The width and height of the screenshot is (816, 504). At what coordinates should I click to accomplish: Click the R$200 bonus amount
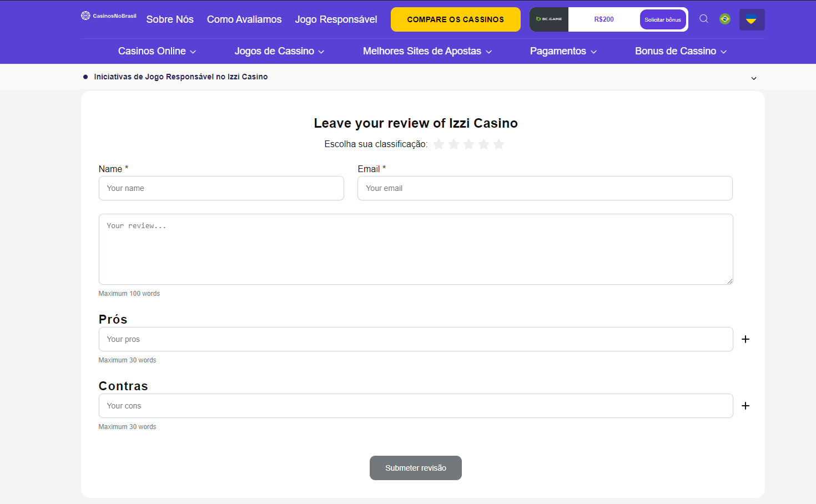(x=604, y=19)
